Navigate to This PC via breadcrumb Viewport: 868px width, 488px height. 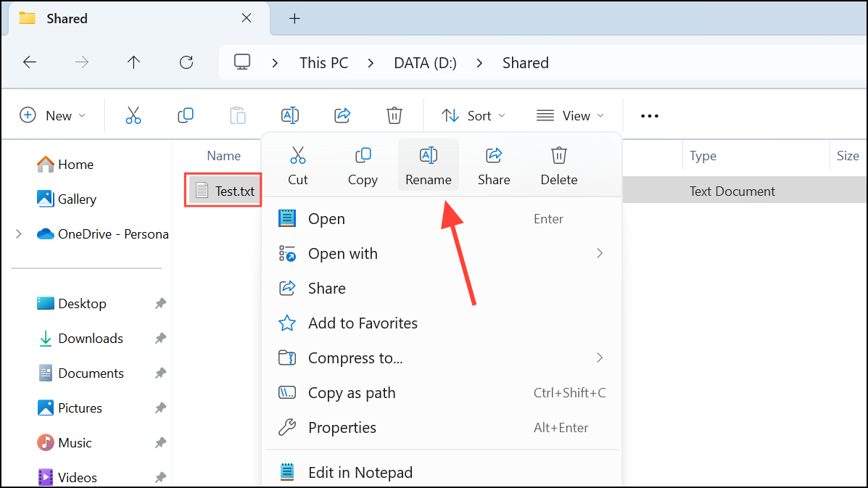point(323,62)
